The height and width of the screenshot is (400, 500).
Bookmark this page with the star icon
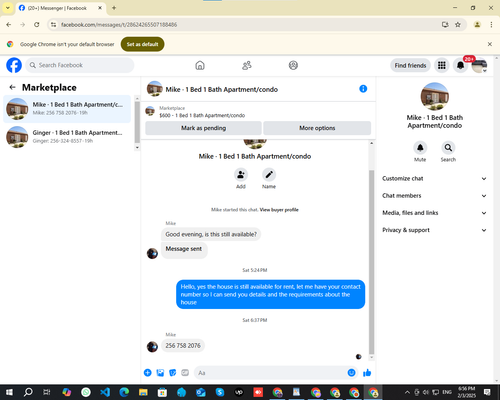458,24
